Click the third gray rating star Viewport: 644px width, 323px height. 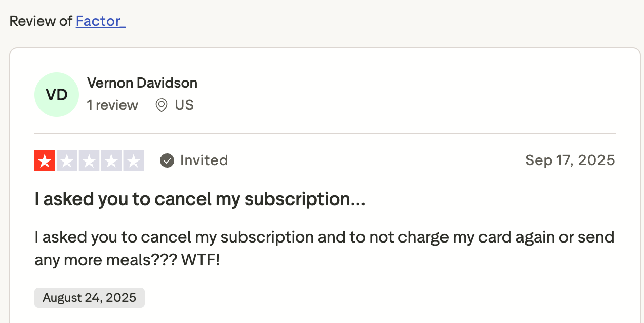click(x=89, y=161)
